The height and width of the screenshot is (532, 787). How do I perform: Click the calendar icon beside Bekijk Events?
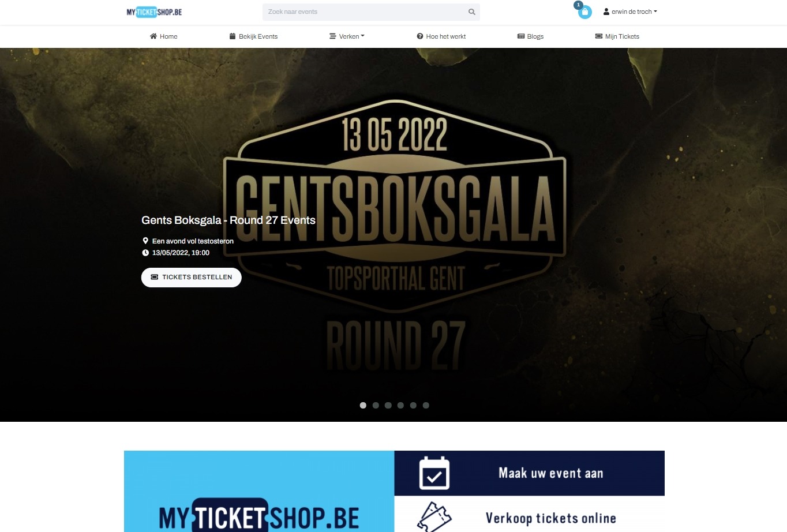(x=233, y=36)
